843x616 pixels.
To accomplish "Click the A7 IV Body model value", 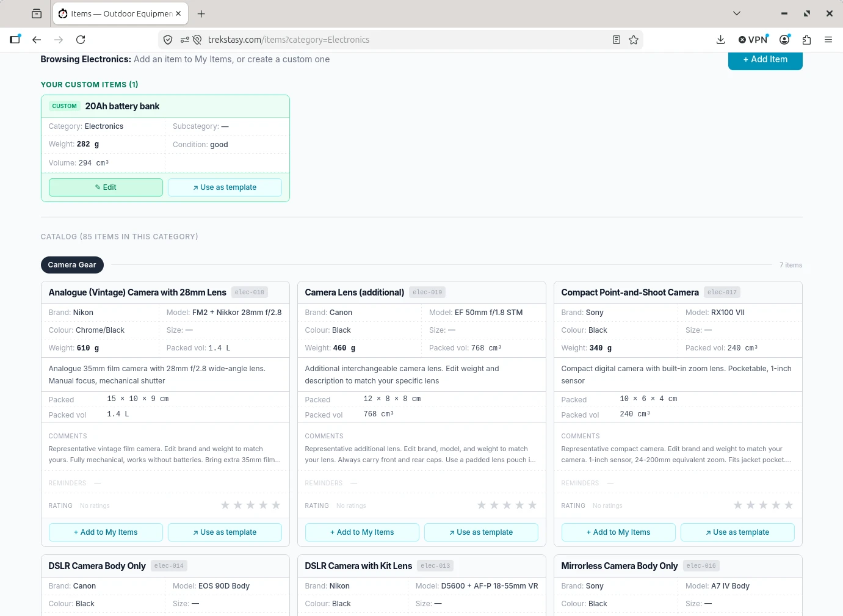I will (x=730, y=586).
